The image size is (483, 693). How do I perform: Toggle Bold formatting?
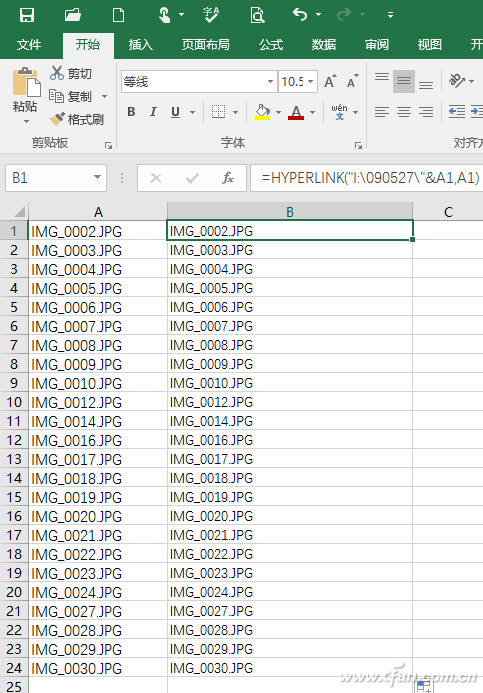coord(131,112)
